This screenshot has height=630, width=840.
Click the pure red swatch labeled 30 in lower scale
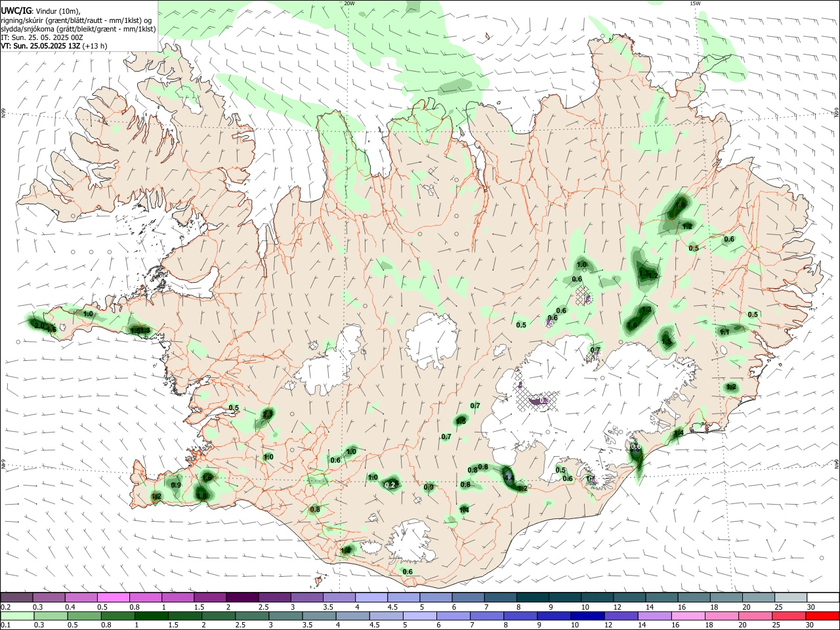(x=822, y=616)
